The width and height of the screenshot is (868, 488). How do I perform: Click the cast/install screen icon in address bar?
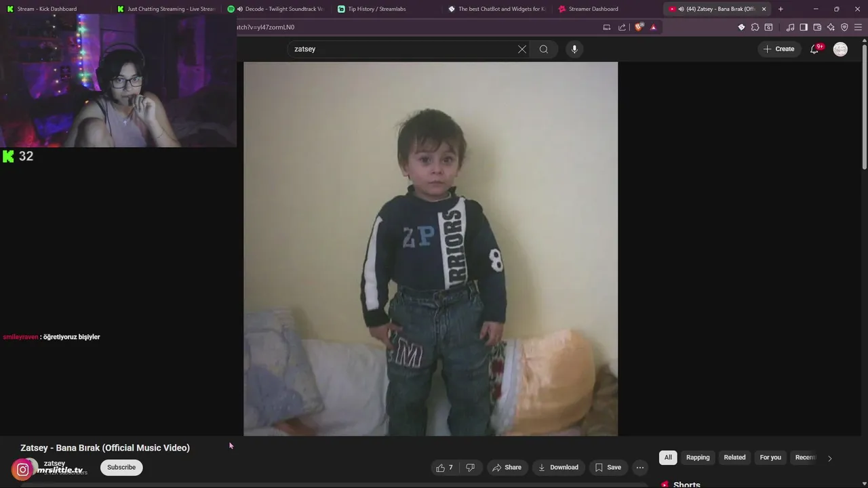pos(607,27)
